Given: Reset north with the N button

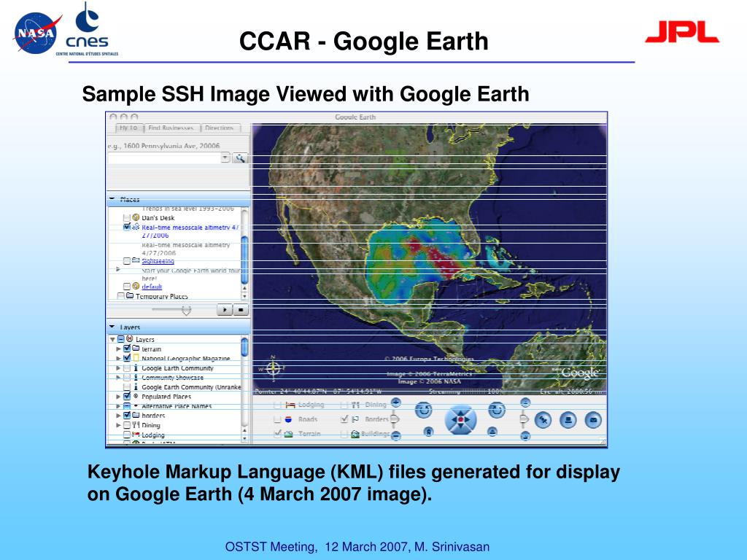Looking at the screenshot, I should tap(428, 432).
